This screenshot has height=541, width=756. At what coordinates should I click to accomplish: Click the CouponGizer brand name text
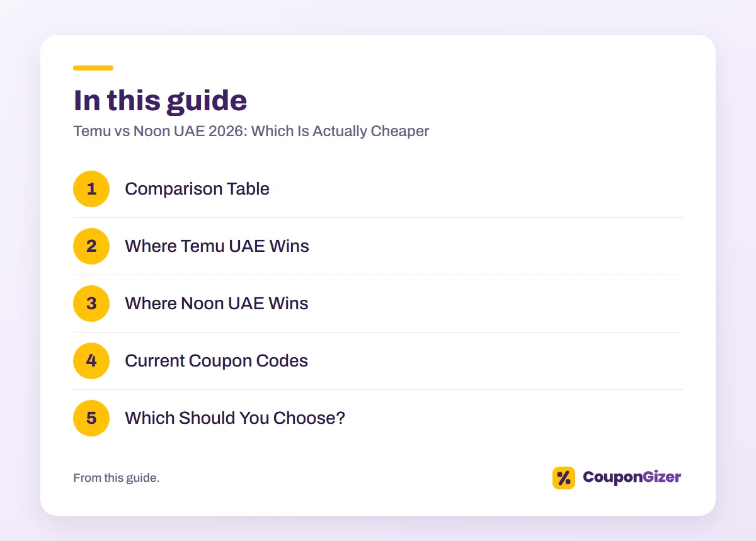tap(632, 477)
